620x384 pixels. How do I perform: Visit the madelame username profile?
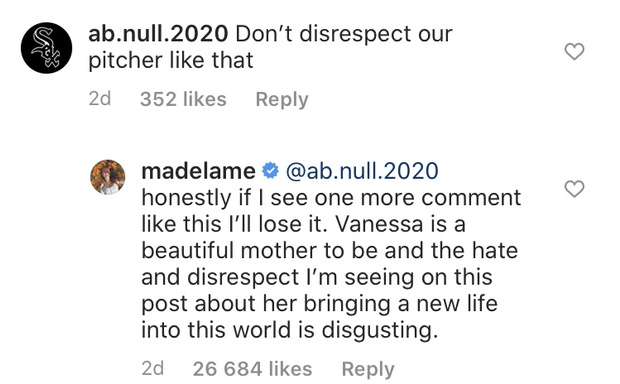point(198,171)
